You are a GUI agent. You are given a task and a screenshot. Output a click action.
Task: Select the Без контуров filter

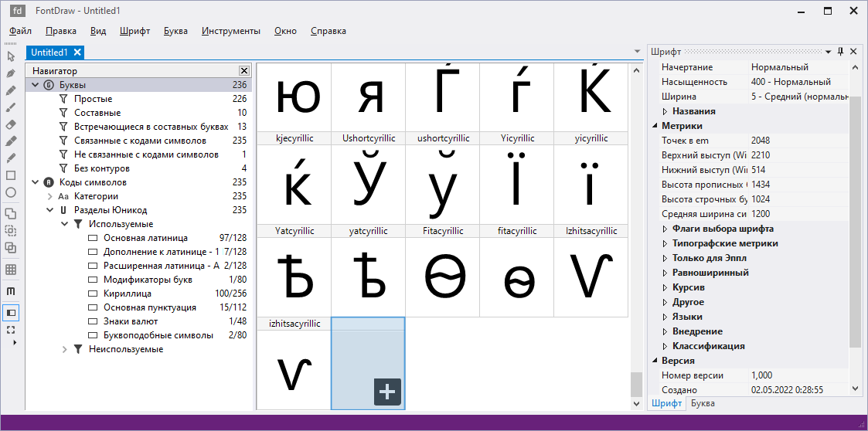pos(139,168)
